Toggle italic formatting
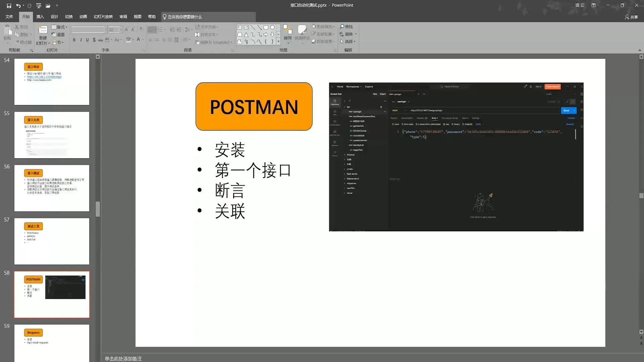644x362 pixels. (81, 40)
